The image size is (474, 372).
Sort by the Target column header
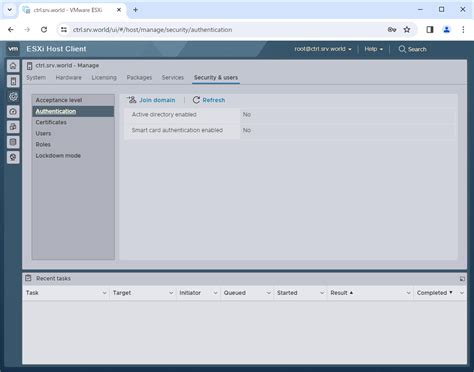pos(122,293)
